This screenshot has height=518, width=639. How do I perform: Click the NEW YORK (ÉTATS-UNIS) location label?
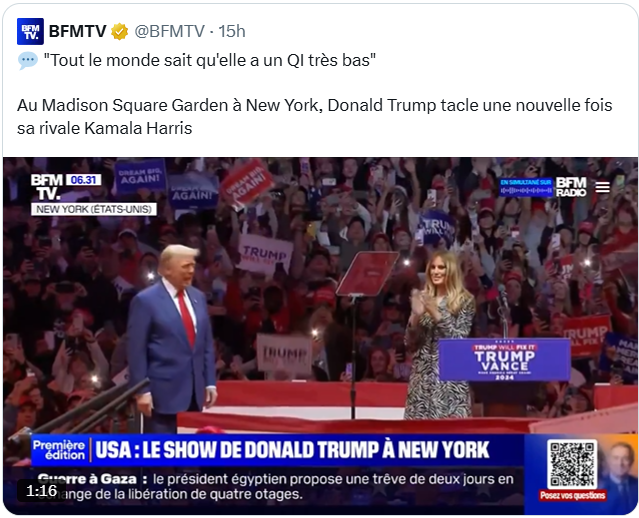(x=94, y=209)
